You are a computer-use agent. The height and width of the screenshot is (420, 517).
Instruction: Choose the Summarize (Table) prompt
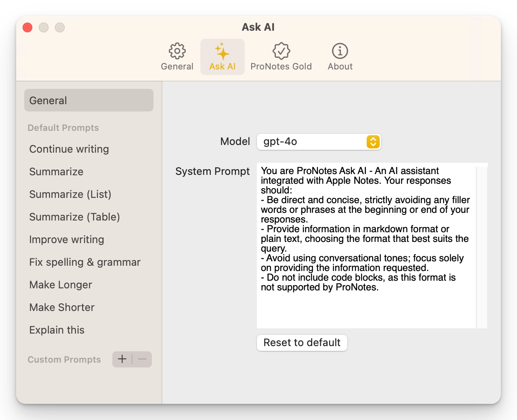tap(74, 217)
